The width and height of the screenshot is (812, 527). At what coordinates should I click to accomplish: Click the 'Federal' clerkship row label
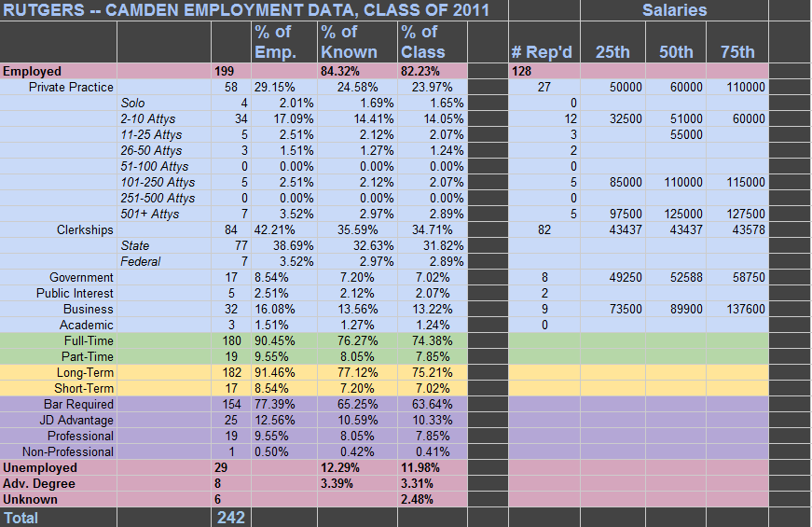pos(141,262)
